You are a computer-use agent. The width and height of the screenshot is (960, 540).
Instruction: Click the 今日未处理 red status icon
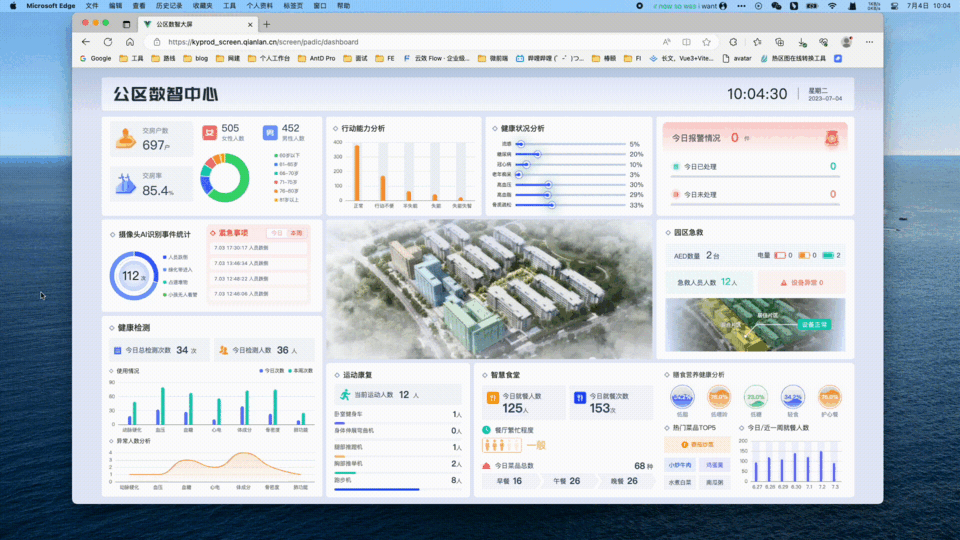coord(676,195)
